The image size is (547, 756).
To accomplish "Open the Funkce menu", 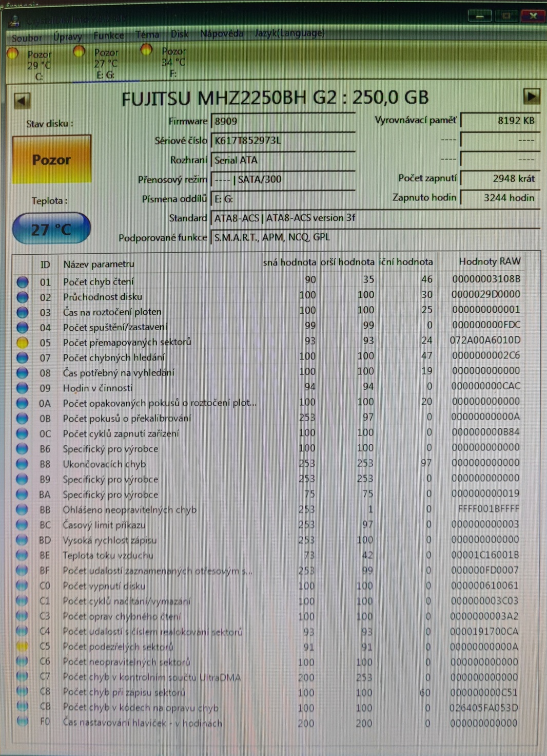I will pos(108,35).
